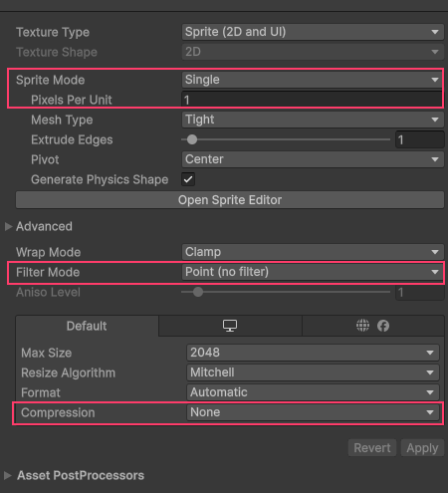Toggle the Generate Physics Shape checkbox
The height and width of the screenshot is (493, 448).
coord(188,179)
